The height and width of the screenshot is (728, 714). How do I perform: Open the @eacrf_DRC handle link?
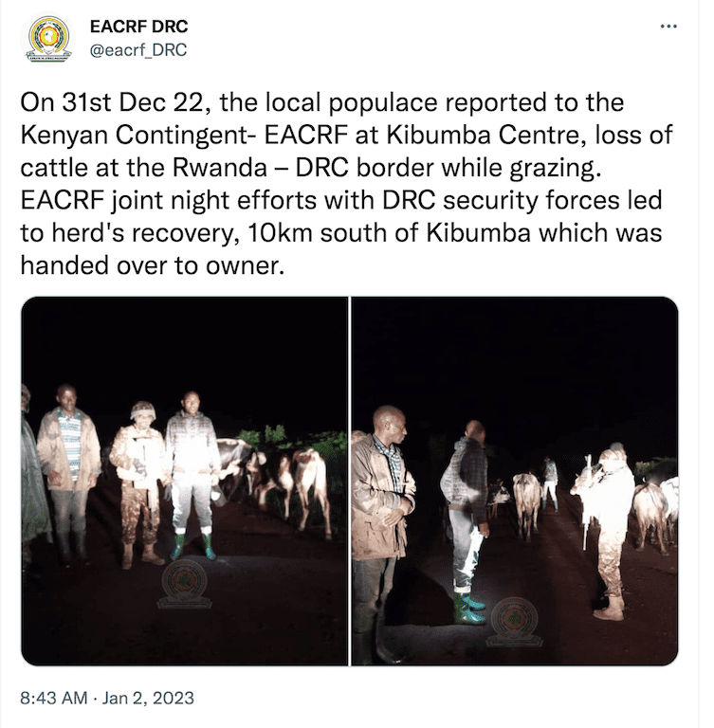[138, 49]
